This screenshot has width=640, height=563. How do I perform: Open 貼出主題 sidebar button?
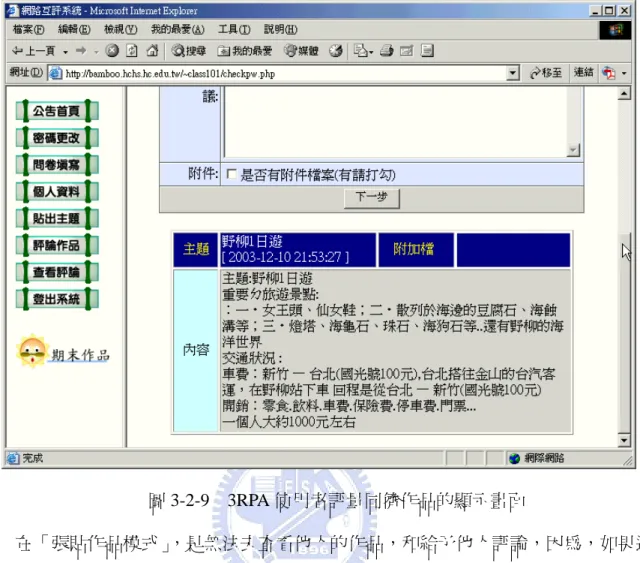pos(57,218)
